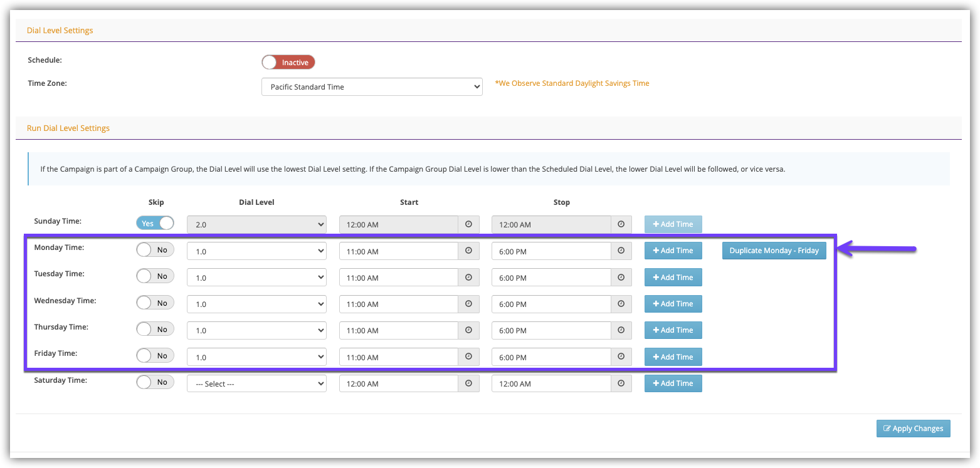Click the Apply Changes button
This screenshot has width=980, height=468.
tap(913, 429)
